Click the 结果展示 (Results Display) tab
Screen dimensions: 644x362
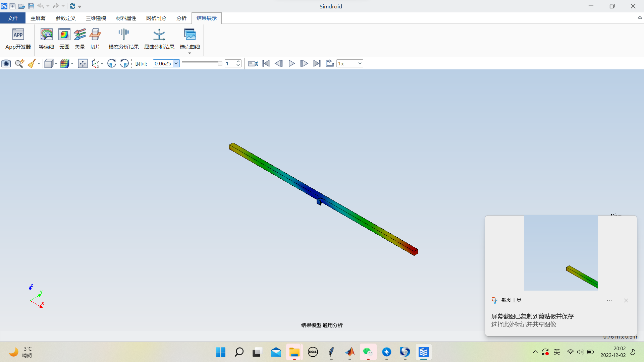(x=206, y=18)
